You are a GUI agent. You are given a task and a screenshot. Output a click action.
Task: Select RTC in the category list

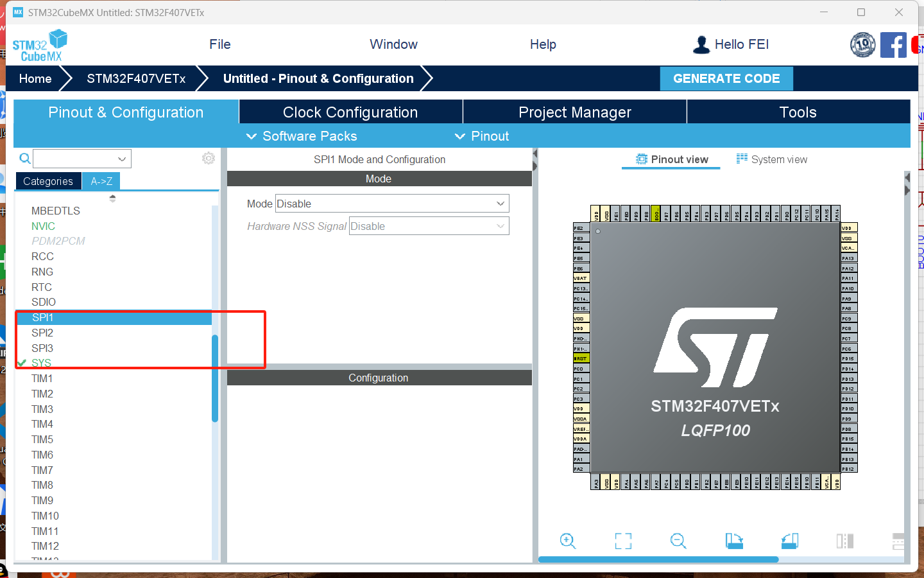click(42, 287)
